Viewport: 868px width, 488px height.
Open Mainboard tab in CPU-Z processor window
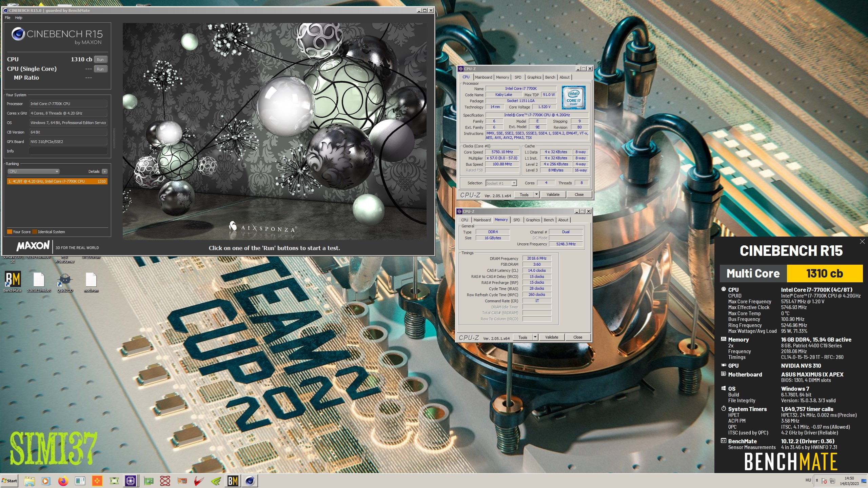(x=483, y=77)
